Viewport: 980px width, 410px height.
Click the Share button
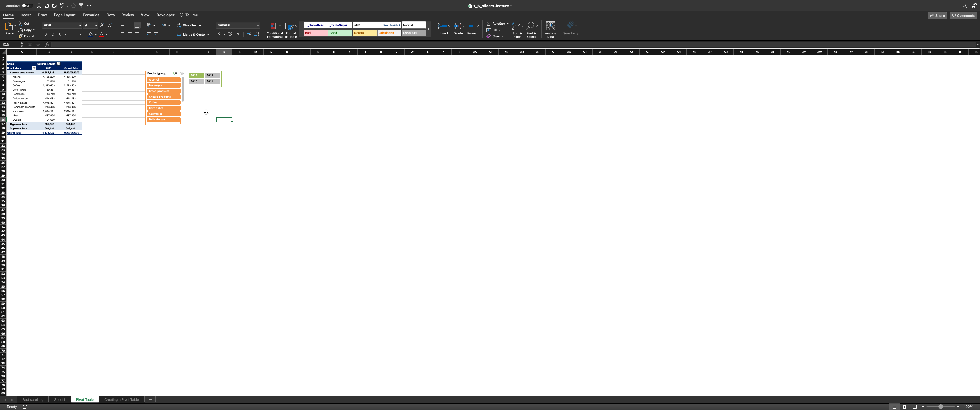[x=937, y=15]
